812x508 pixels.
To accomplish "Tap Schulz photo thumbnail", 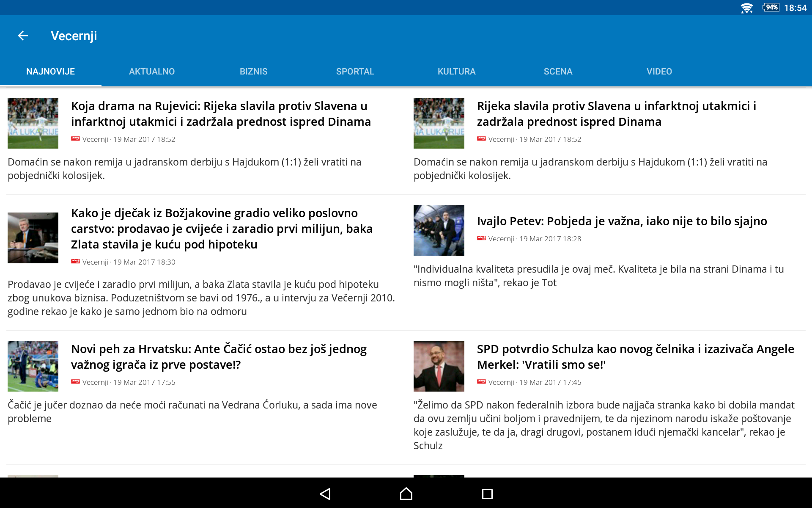I will point(439,366).
